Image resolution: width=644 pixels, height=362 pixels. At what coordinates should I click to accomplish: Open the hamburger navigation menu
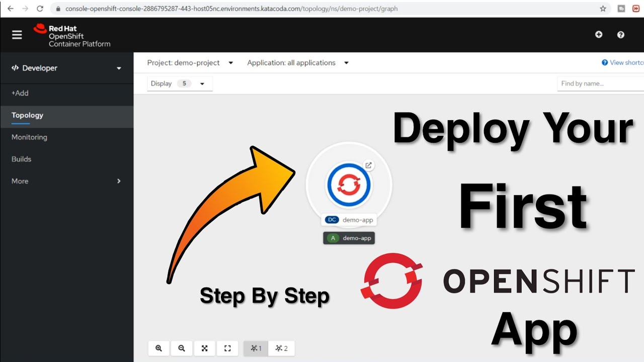pos(17,35)
